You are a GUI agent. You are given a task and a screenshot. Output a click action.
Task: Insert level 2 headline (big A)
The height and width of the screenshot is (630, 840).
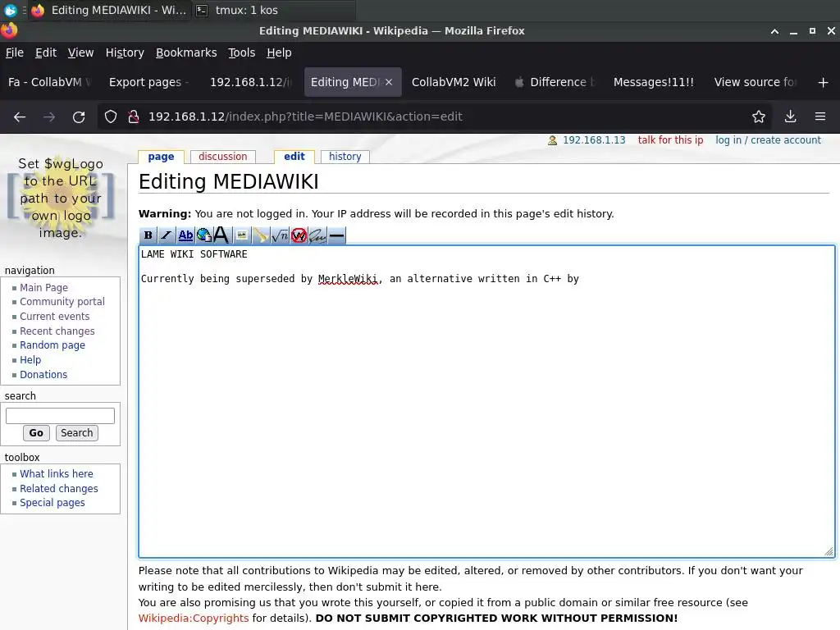(x=221, y=235)
